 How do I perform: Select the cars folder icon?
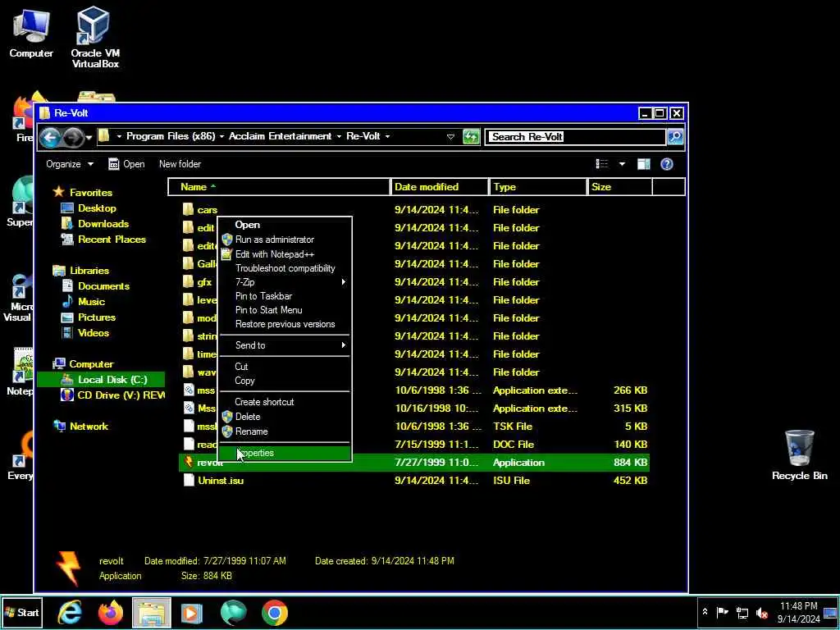click(188, 209)
